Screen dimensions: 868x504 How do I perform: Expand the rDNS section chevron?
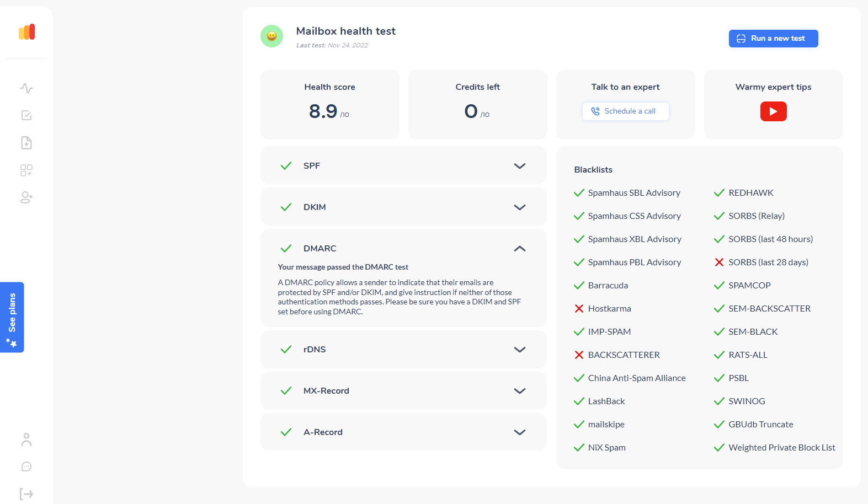click(x=520, y=349)
